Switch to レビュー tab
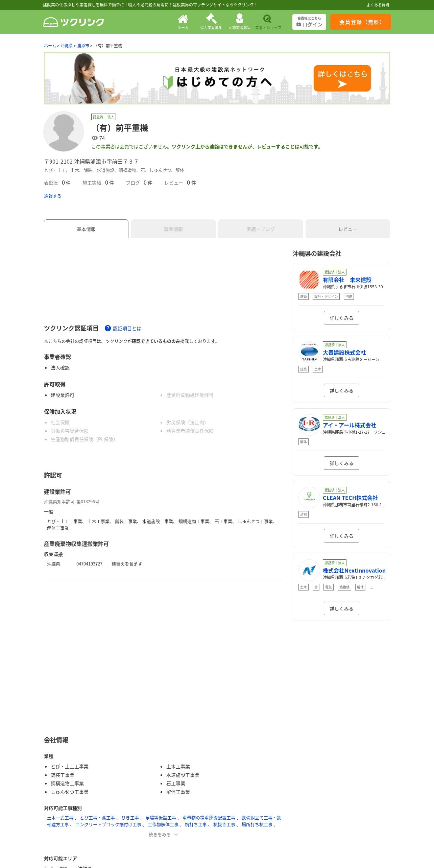The image size is (434, 868). coord(348,229)
